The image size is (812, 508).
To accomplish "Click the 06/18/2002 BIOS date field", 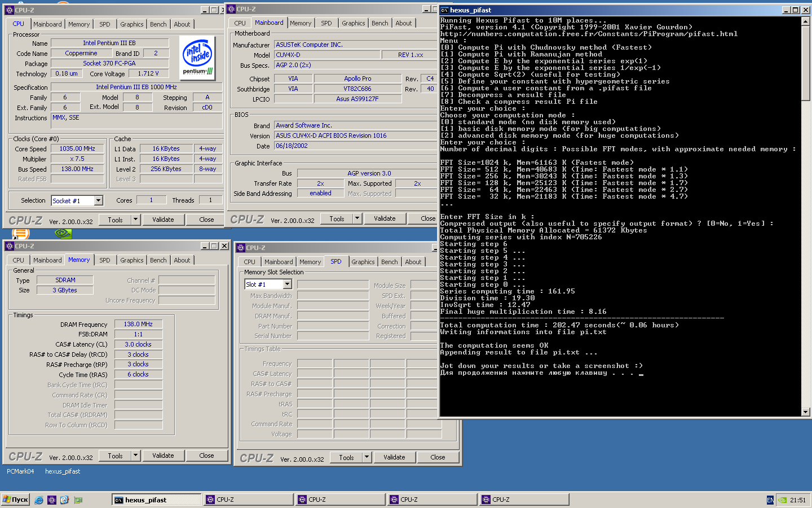I will 355,146.
